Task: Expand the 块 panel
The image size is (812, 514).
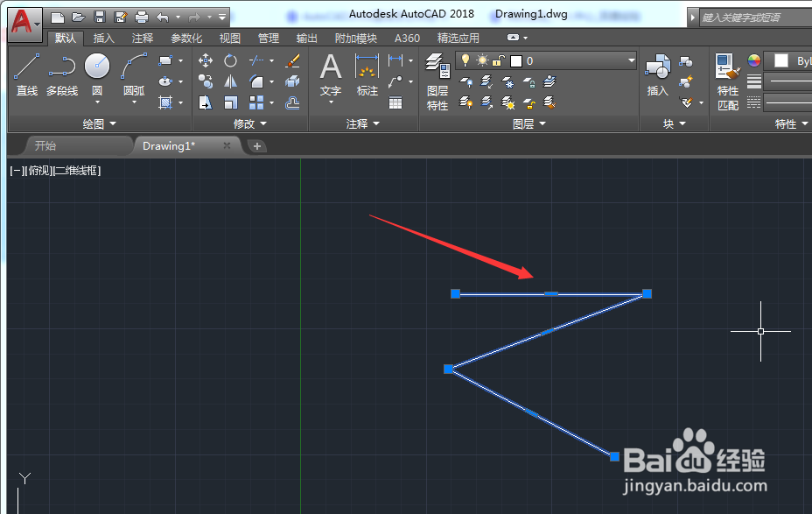Action: (675, 123)
